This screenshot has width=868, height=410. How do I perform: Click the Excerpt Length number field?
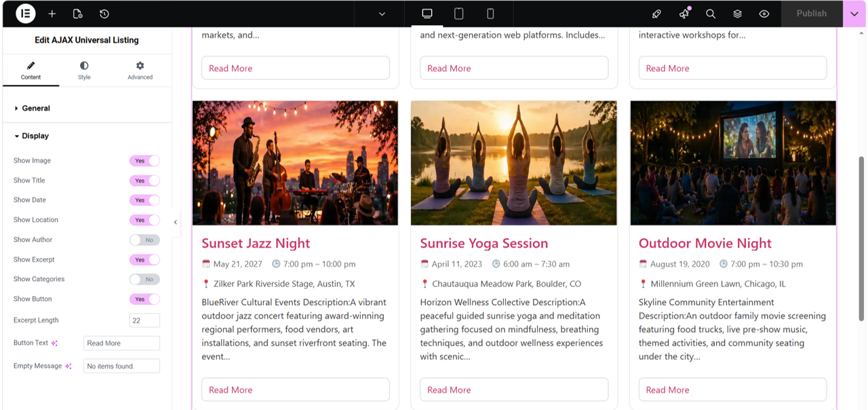[144, 320]
